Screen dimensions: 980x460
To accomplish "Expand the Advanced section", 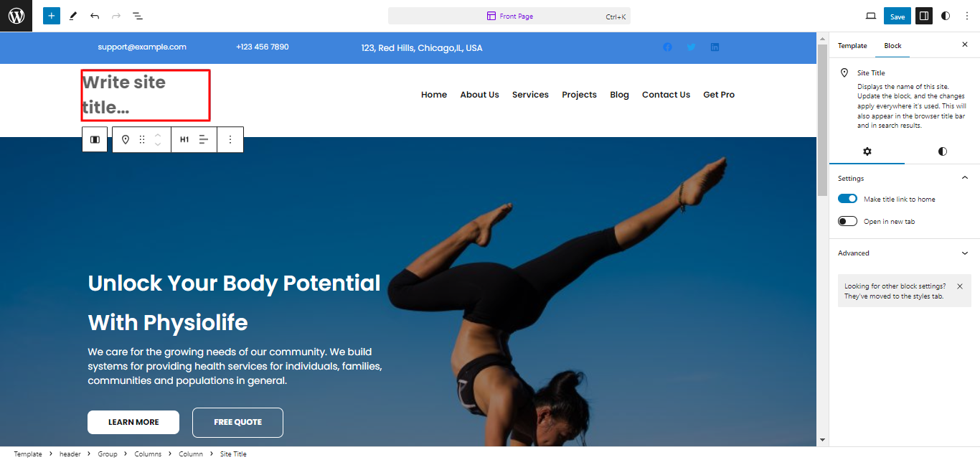I will click(904, 253).
